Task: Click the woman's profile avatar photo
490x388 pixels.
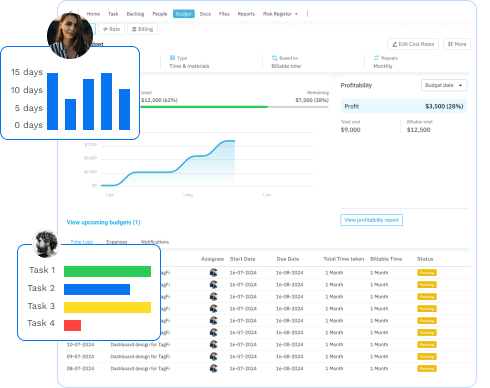Action: click(70, 35)
